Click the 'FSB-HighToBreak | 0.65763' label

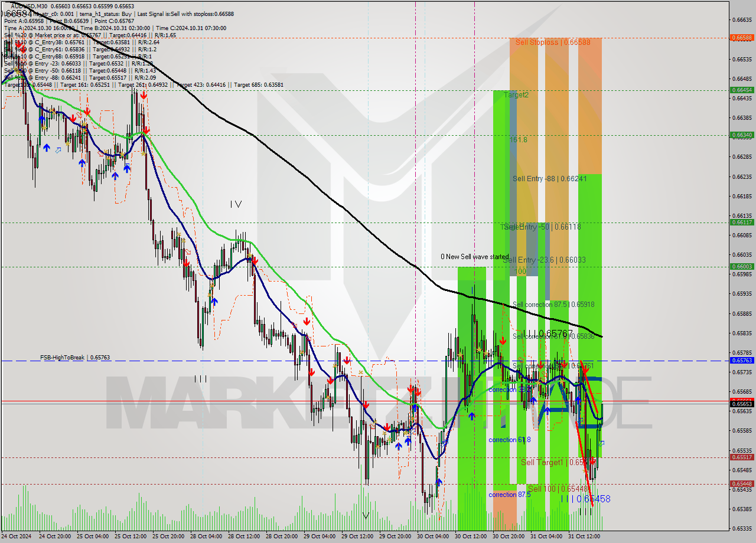[x=75, y=358]
